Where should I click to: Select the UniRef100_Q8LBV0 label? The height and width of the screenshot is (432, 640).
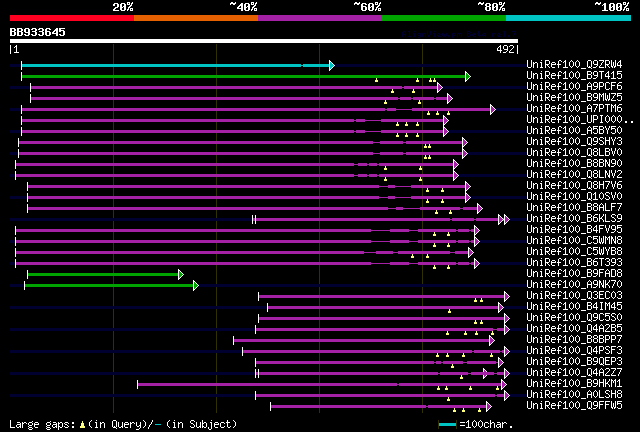tap(574, 153)
